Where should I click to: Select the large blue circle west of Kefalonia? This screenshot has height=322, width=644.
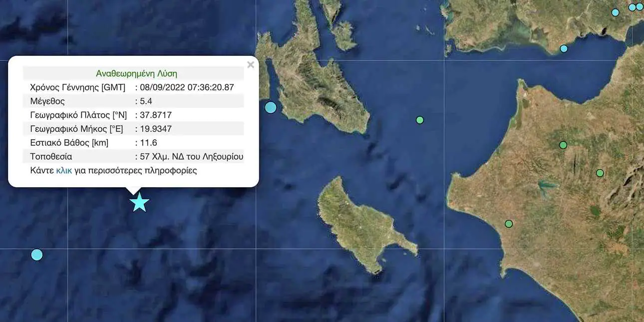click(x=271, y=107)
